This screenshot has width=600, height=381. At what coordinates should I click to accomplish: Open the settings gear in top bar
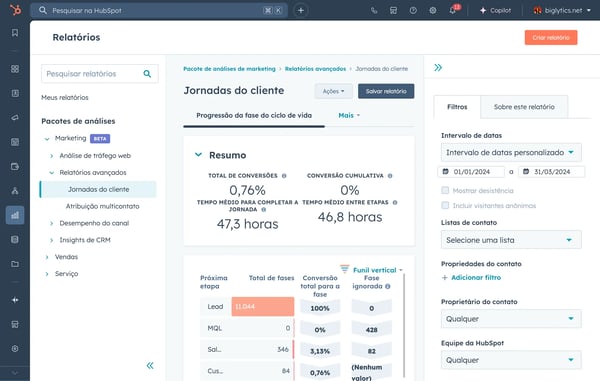pyautogui.click(x=432, y=10)
